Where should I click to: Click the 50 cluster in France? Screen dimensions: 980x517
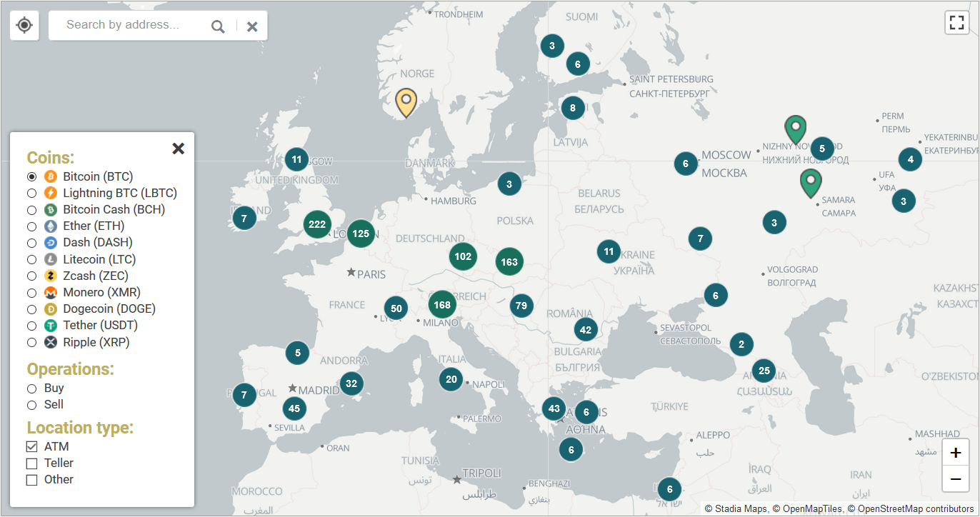[x=396, y=308]
